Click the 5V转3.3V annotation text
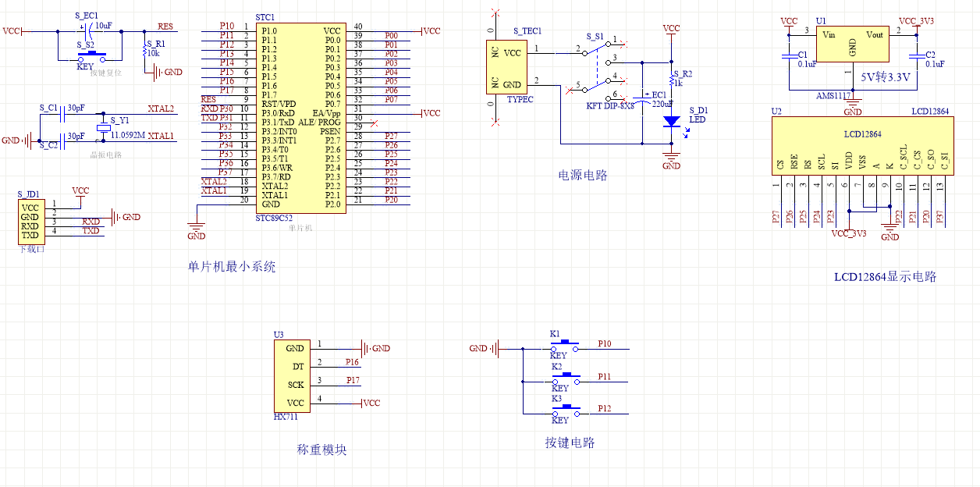The width and height of the screenshot is (980, 487). [885, 78]
